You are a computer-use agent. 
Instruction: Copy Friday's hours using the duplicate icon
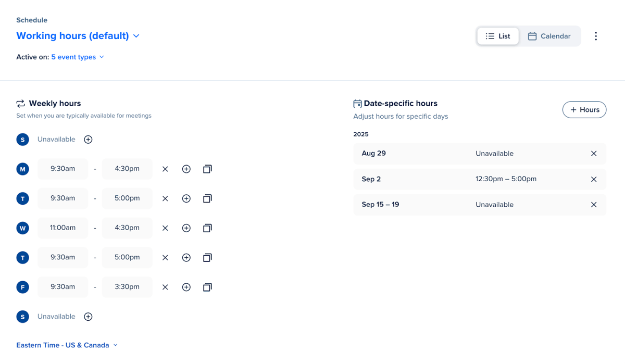[207, 287]
